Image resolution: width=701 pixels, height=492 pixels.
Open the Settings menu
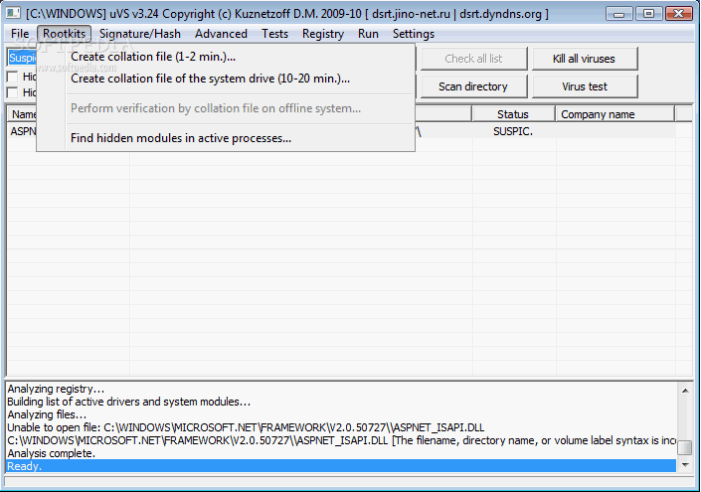413,33
